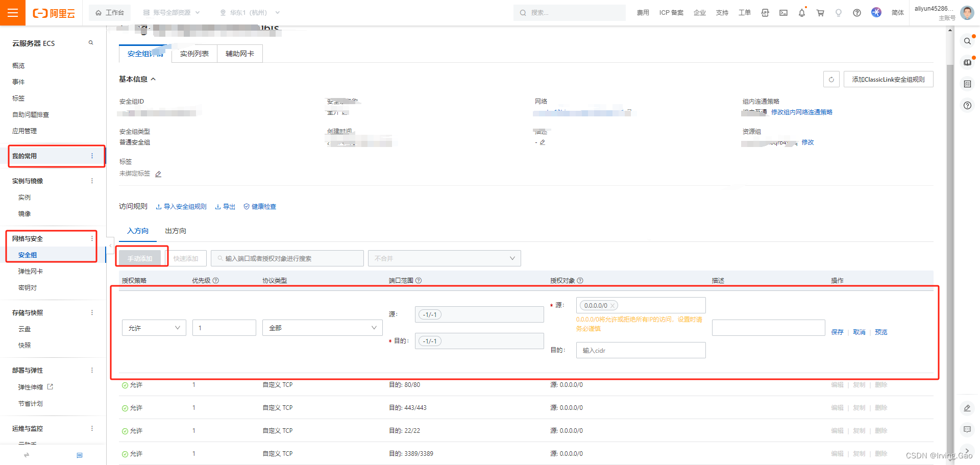Open the shopping cart icon
The height and width of the screenshot is (465, 980).
tap(820, 13)
